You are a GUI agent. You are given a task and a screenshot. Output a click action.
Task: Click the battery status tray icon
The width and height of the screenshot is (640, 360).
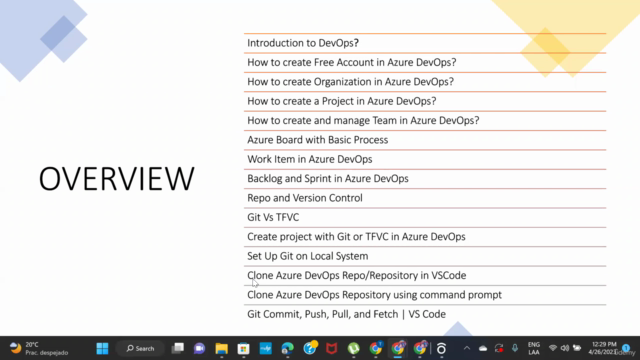pyautogui.click(x=577, y=348)
